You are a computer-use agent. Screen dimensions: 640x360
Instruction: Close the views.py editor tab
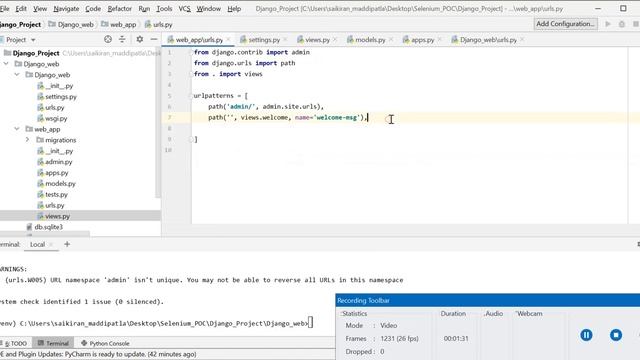(335, 40)
